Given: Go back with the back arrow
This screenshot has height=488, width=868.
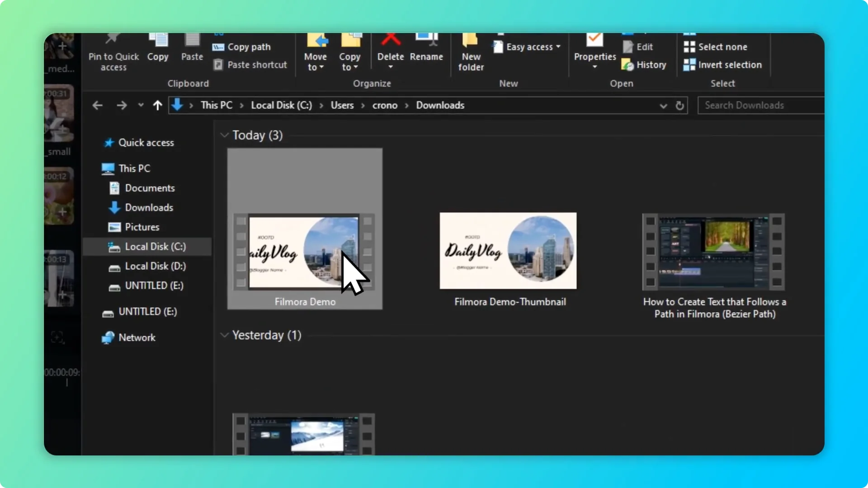Looking at the screenshot, I should click(97, 105).
